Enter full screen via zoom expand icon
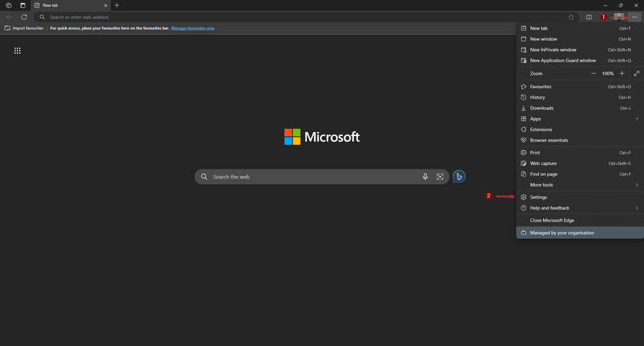The width and height of the screenshot is (644, 346). 636,73
